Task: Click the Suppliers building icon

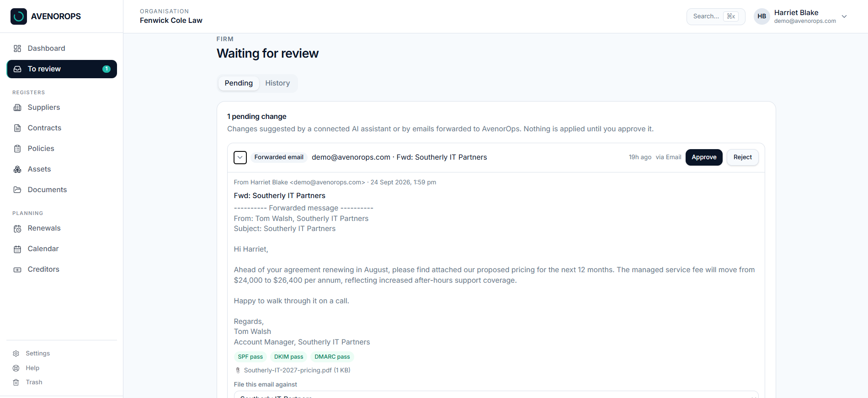Action: [x=17, y=108]
